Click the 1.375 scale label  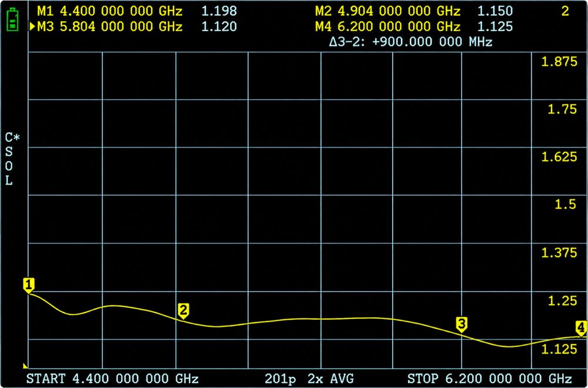point(560,253)
